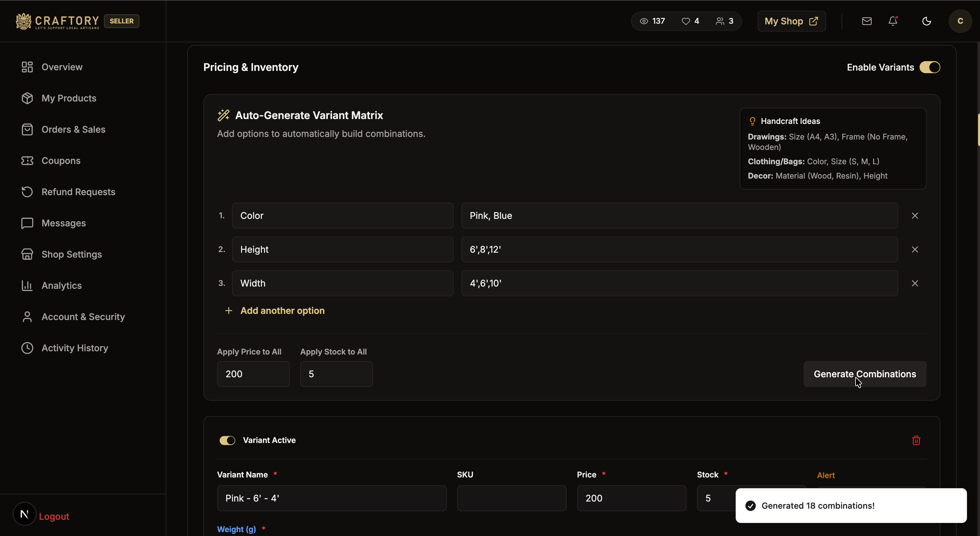Click the Generate Combinations button

(x=865, y=374)
